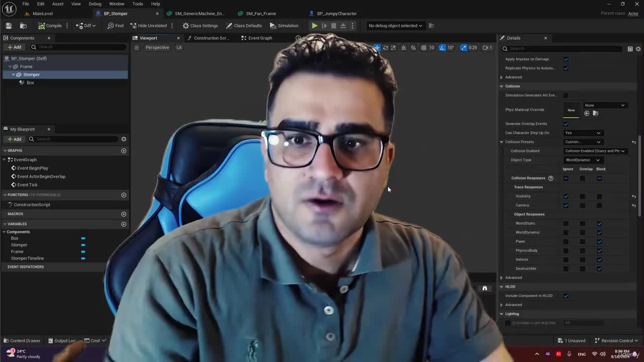Switch to the SM_Fan_Frame tab
This screenshot has height=362, width=644.
[261, 14]
